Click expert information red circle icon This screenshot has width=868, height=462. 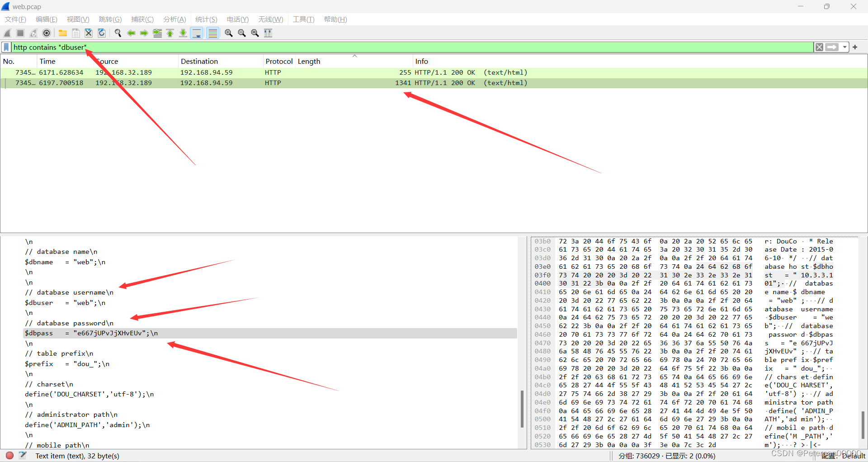pyautogui.click(x=9, y=456)
